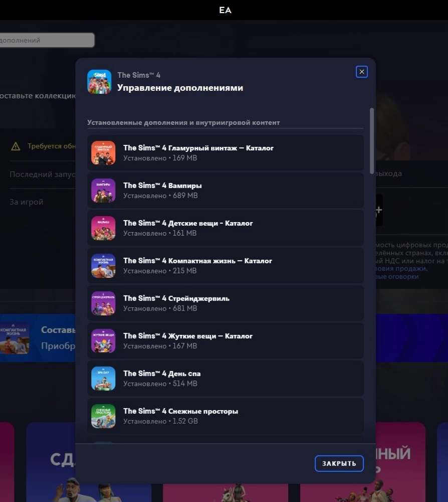Click the День спа pack icon

(103, 378)
